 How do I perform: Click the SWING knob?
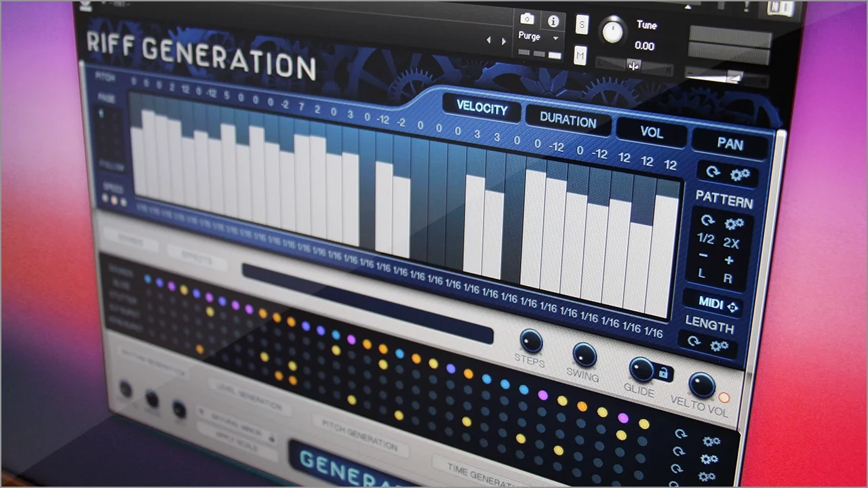pyautogui.click(x=584, y=354)
